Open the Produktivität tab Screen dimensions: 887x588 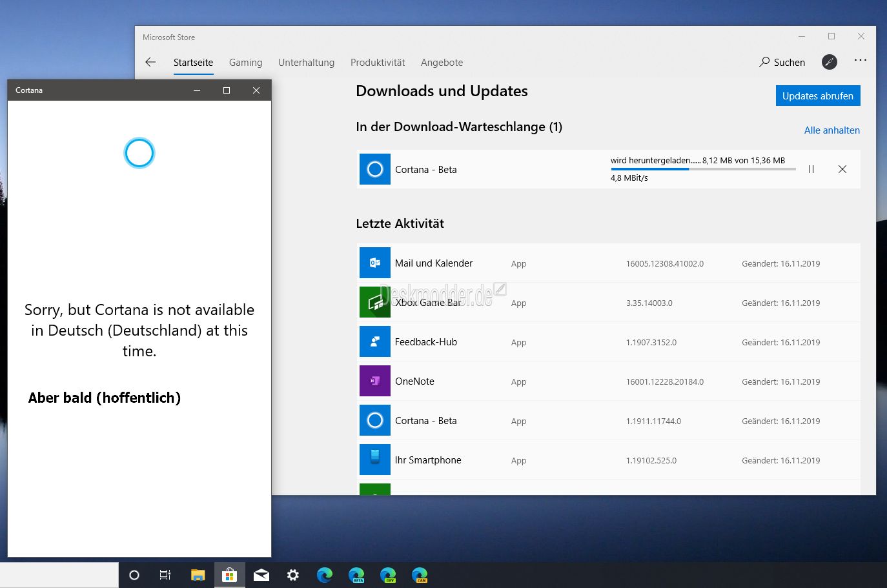click(x=378, y=63)
